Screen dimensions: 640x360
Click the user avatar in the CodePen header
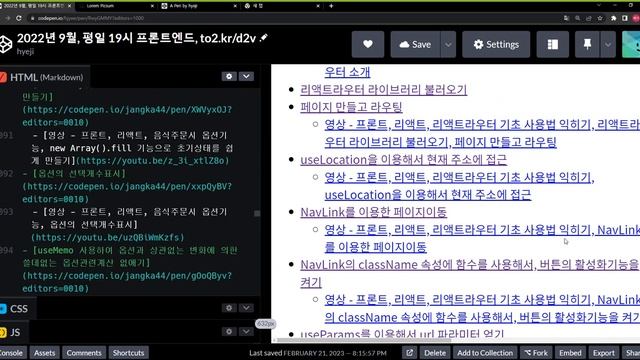click(x=631, y=44)
